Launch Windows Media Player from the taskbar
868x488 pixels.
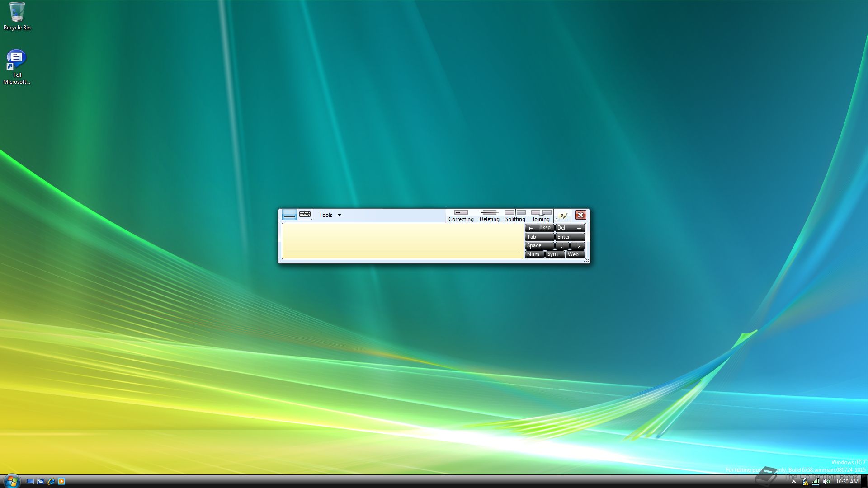click(61, 481)
